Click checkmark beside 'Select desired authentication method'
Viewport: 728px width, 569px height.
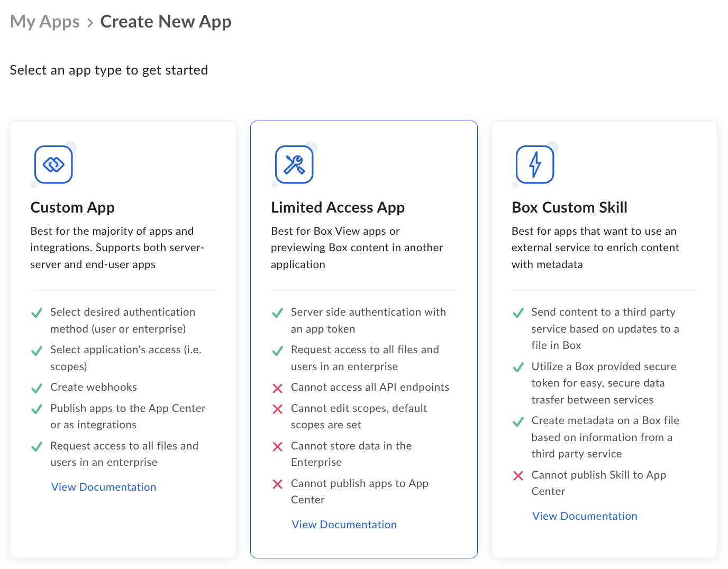[37, 313]
